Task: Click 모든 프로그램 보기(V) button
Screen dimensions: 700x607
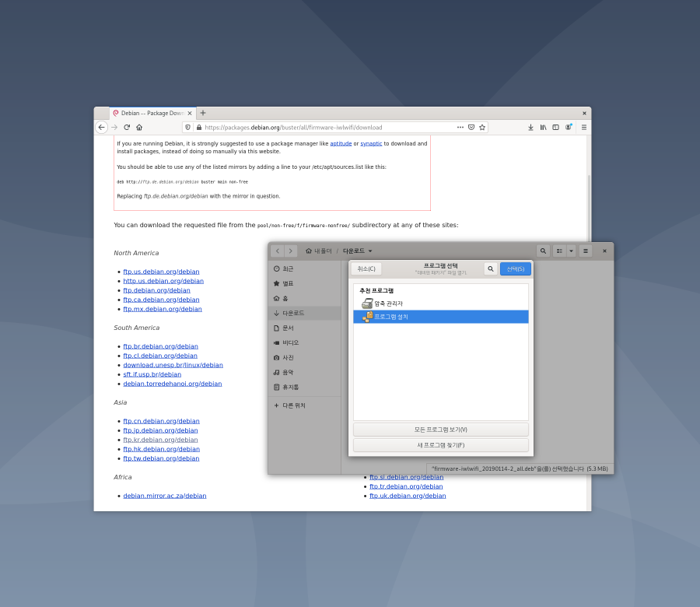Action: 441,430
